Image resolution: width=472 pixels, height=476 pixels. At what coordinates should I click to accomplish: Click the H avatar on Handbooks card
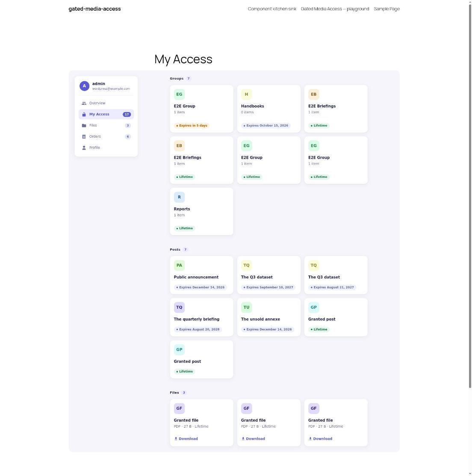click(x=246, y=95)
